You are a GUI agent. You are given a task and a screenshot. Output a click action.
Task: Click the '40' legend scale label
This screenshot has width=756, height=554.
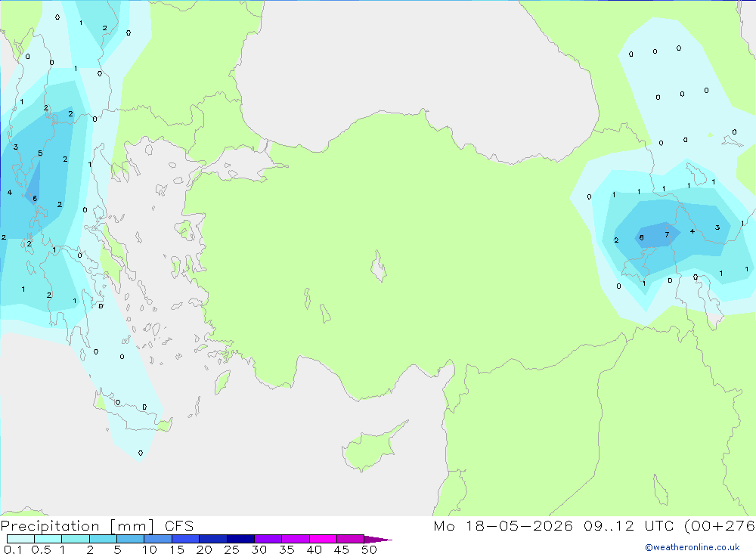point(314,549)
